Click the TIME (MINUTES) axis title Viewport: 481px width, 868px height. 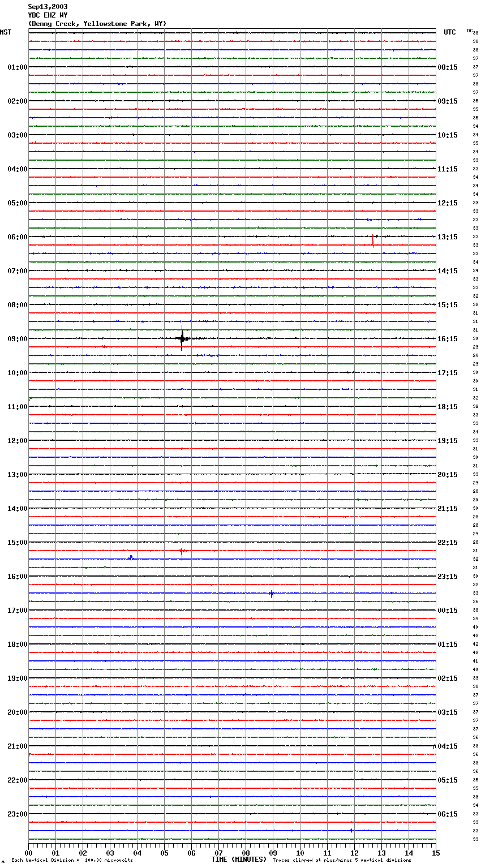[x=239, y=860]
